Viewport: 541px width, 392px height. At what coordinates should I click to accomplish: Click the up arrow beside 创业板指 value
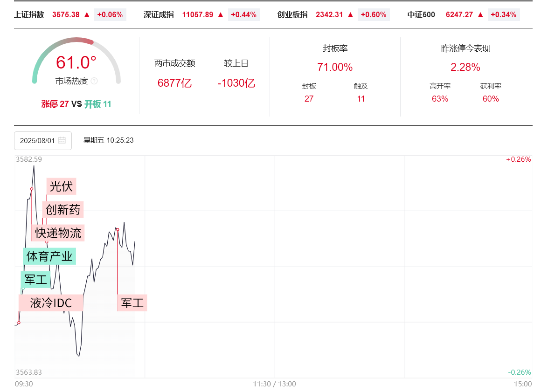(350, 14)
